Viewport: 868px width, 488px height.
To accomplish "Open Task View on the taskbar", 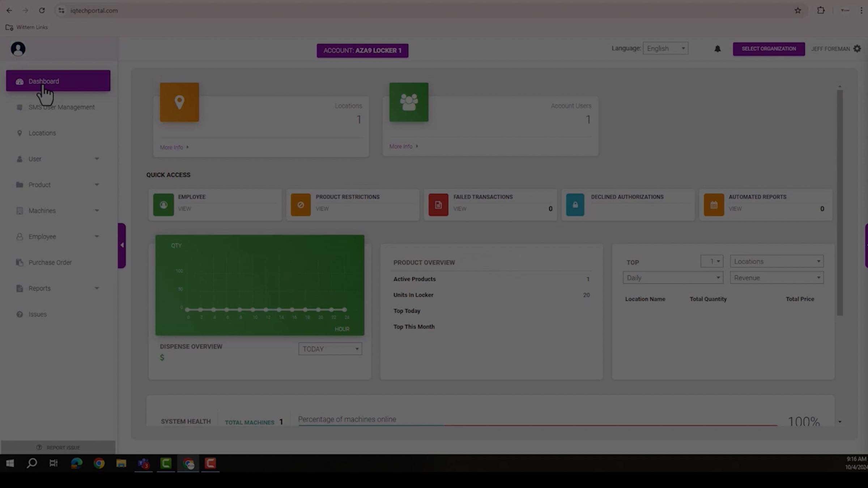I will click(x=54, y=463).
